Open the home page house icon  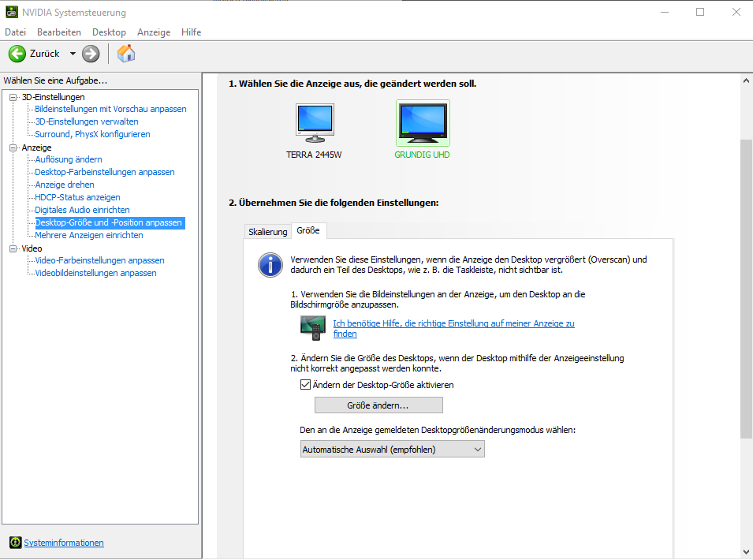pos(126,54)
